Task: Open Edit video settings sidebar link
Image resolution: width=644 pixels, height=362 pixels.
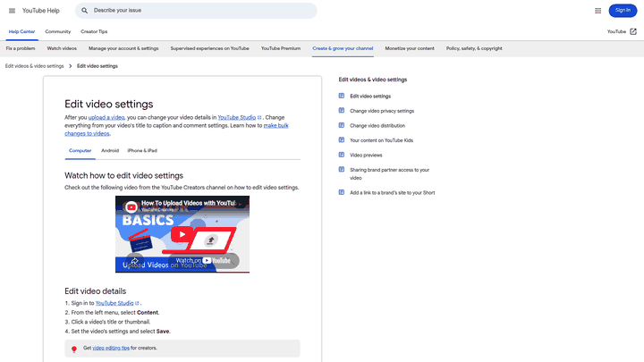Action: pos(370,96)
